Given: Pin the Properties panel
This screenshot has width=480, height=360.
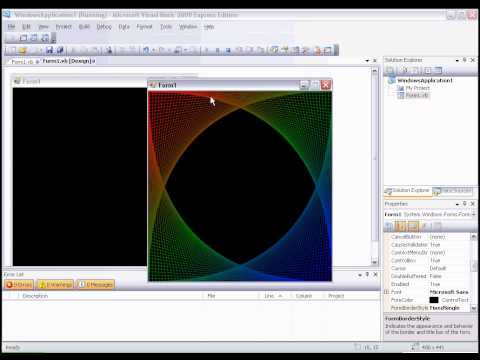Looking at the screenshot, I should pyautogui.click(x=465, y=204).
